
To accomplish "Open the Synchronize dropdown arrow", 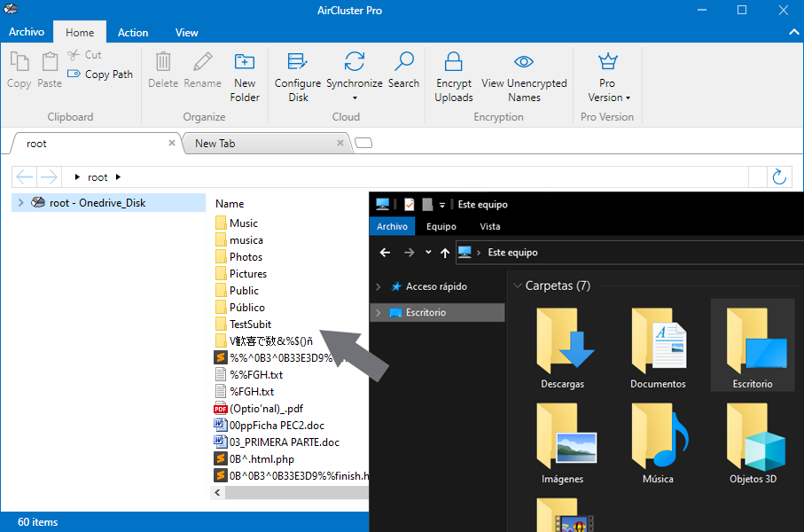I will [x=355, y=98].
